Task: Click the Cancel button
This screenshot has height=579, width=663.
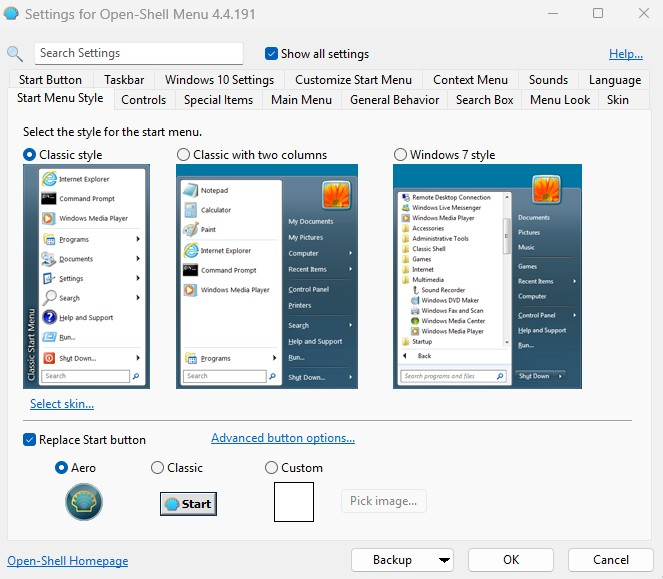Action: [x=611, y=560]
